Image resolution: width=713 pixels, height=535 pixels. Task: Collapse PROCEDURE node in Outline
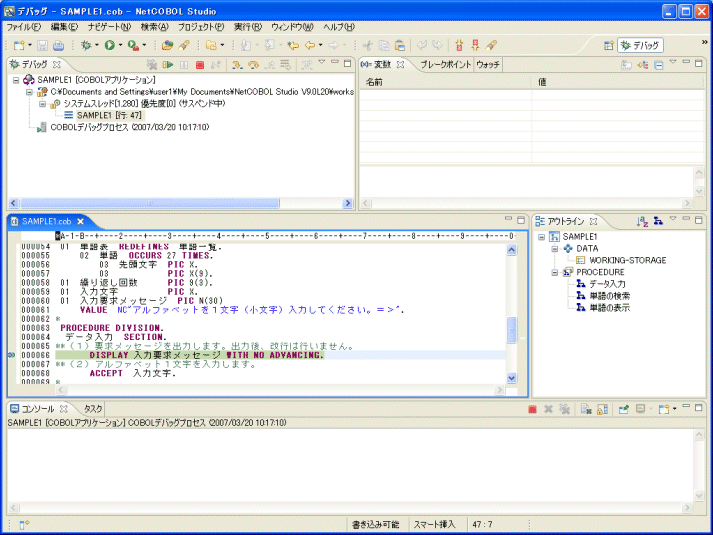555,272
